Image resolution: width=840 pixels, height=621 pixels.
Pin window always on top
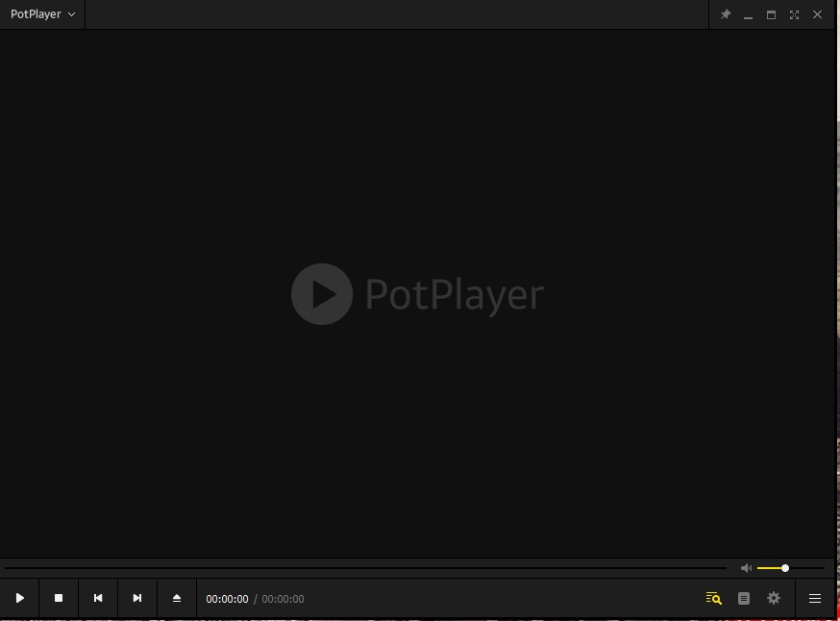(x=726, y=14)
